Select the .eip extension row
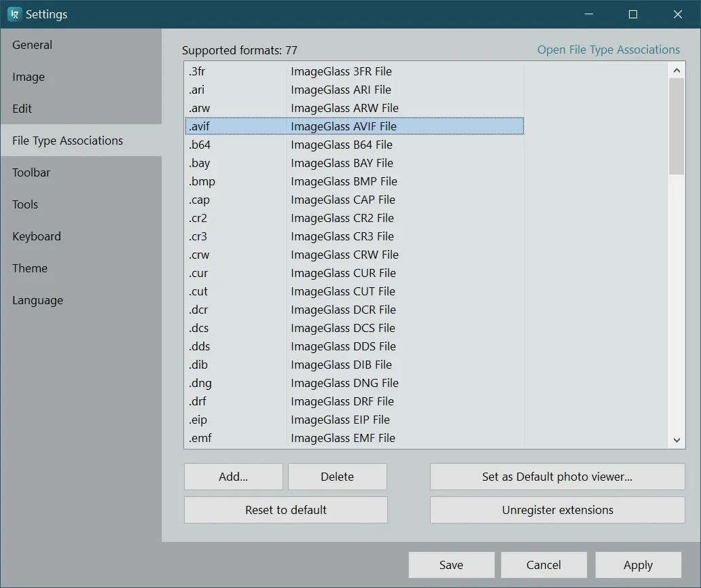Screen dimensions: 701x588 [x=354, y=420]
